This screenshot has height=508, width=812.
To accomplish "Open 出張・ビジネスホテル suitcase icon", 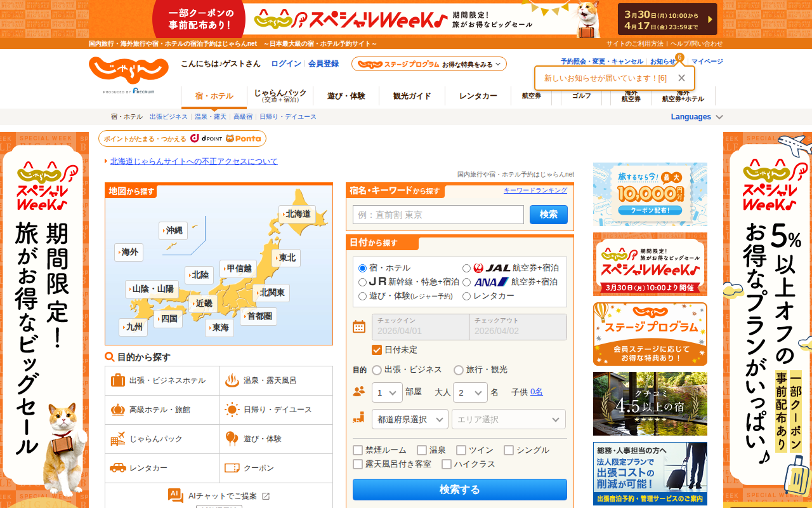I will pyautogui.click(x=118, y=380).
